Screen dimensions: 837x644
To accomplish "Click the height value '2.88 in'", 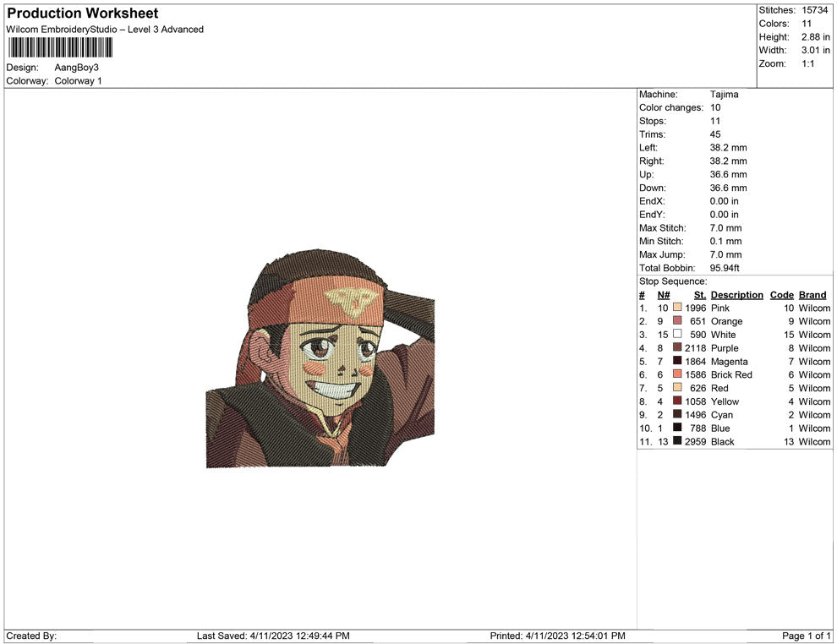I will tap(816, 37).
